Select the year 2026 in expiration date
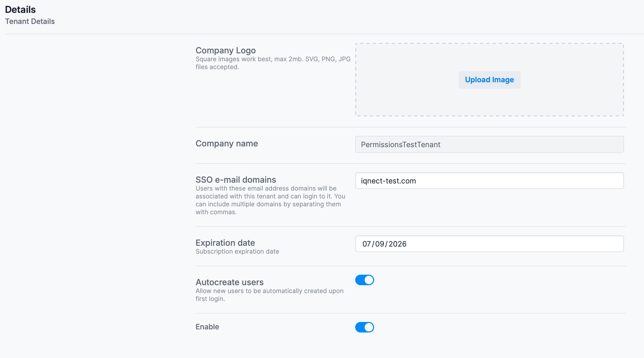The image size is (644, 358). coord(397,244)
